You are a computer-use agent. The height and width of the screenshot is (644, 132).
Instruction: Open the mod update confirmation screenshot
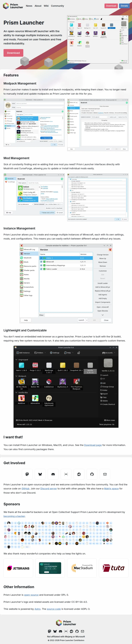pyautogui.click(x=98, y=197)
